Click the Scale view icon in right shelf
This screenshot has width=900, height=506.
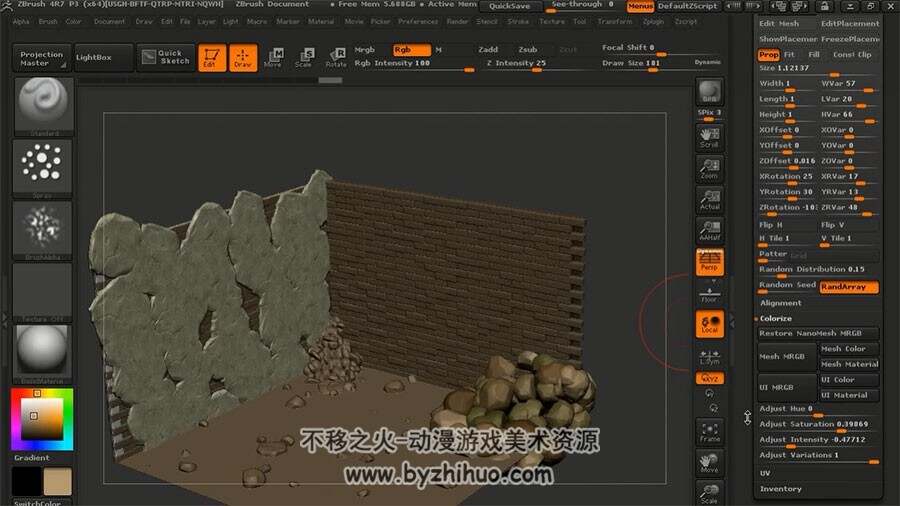tap(709, 493)
